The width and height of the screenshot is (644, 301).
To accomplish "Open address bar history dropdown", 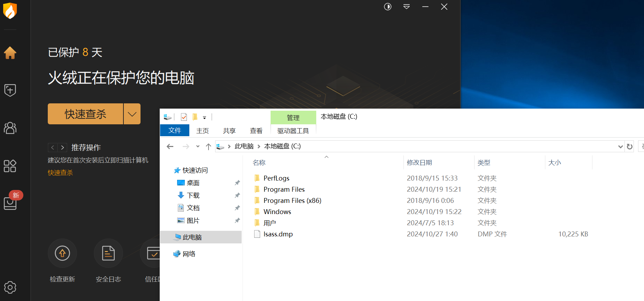I will [621, 147].
